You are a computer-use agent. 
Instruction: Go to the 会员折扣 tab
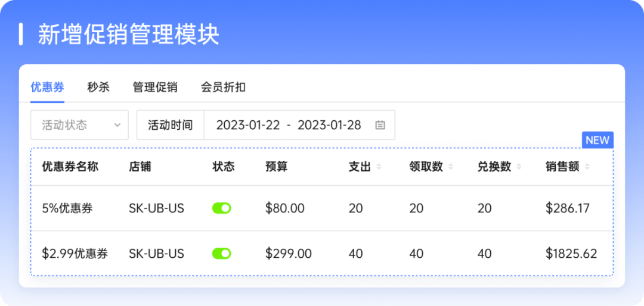pyautogui.click(x=223, y=88)
